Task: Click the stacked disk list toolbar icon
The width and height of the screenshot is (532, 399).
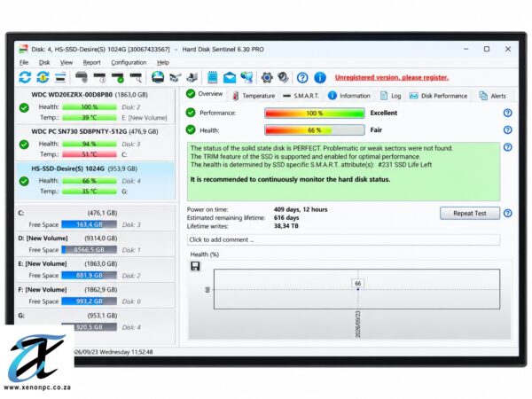Action: point(60,77)
